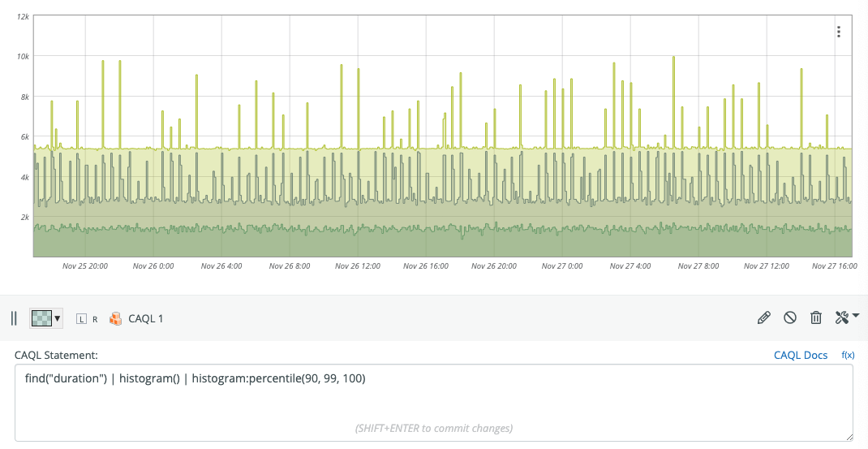Click the Nov 26 0:00 axis label
Viewport: 868px width, 449px height.
click(x=153, y=266)
